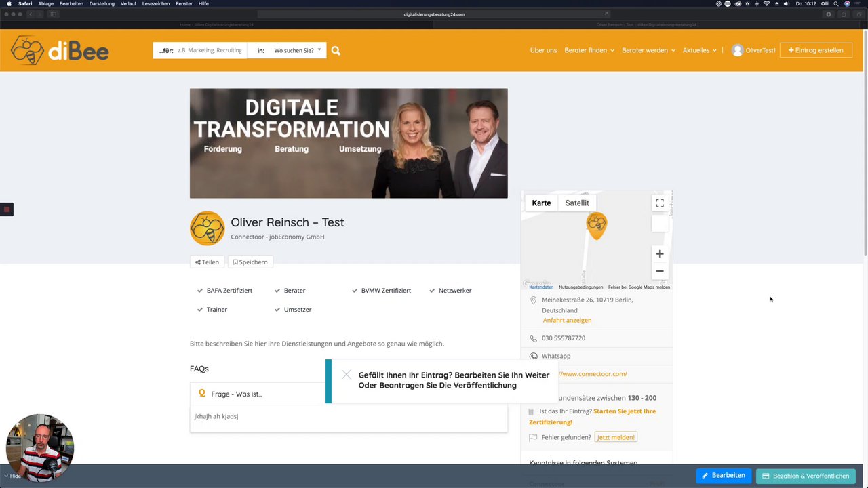Switch the map to Satellit view
This screenshot has height=488, width=868.
click(577, 203)
